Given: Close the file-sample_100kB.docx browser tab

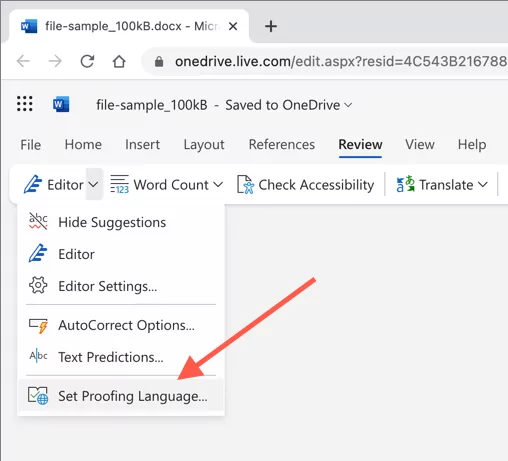Looking at the screenshot, I should 233,26.
